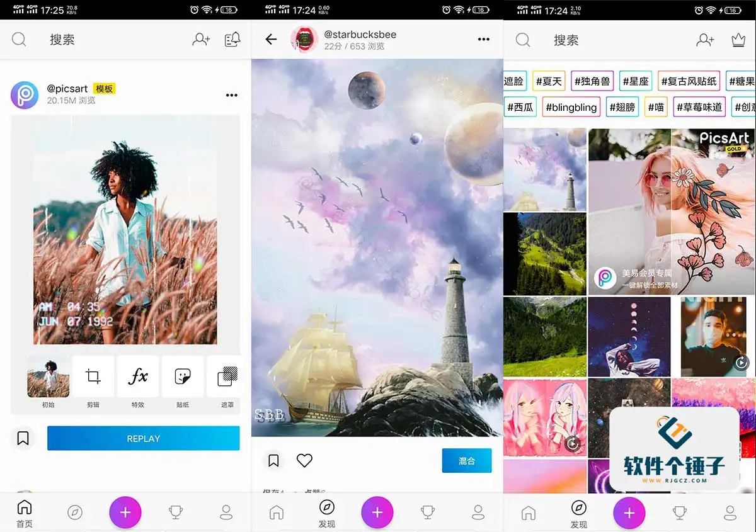756x532 pixels.
Task: Open the profile tab in bottom navigation
Action: tap(226, 512)
